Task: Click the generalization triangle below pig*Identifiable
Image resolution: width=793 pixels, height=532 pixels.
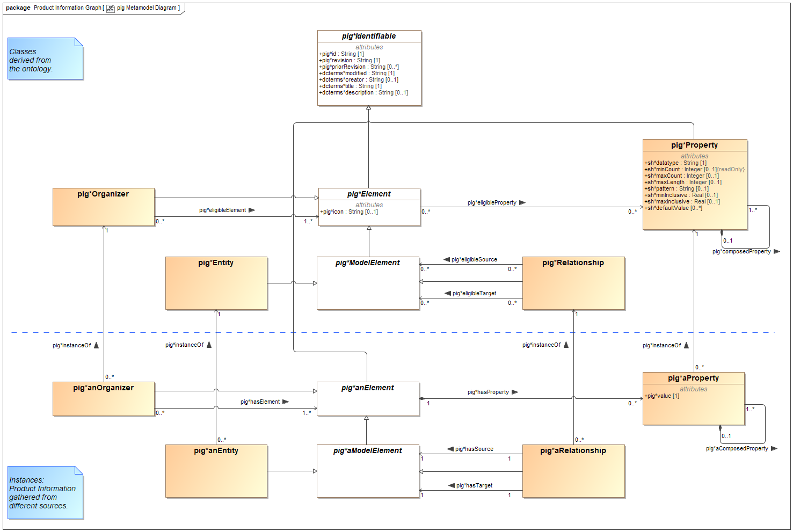Action: (x=368, y=108)
